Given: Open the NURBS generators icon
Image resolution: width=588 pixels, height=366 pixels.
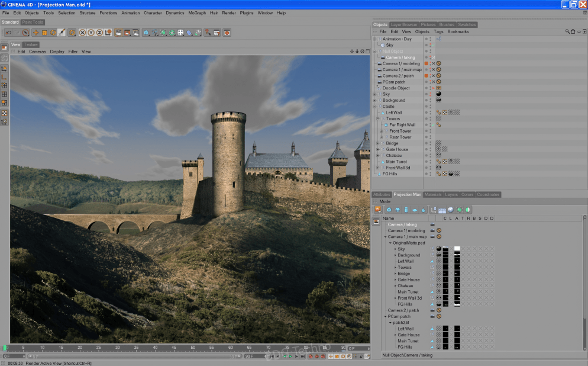Looking at the screenshot, I should coord(163,33).
